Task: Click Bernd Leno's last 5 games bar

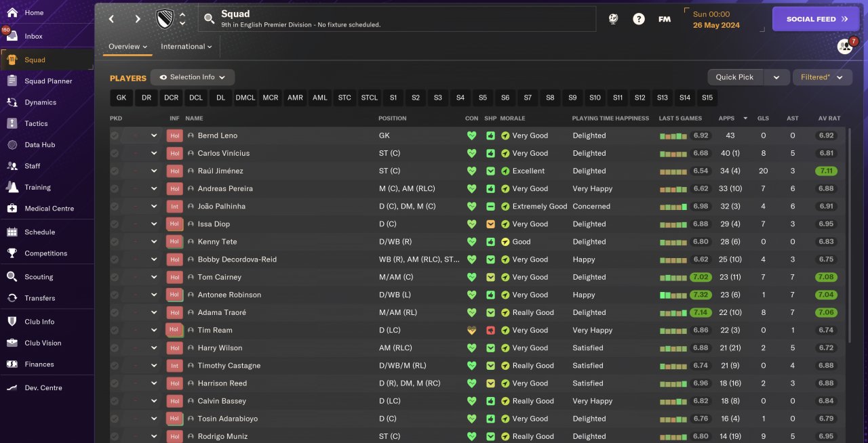Action: pyautogui.click(x=674, y=135)
